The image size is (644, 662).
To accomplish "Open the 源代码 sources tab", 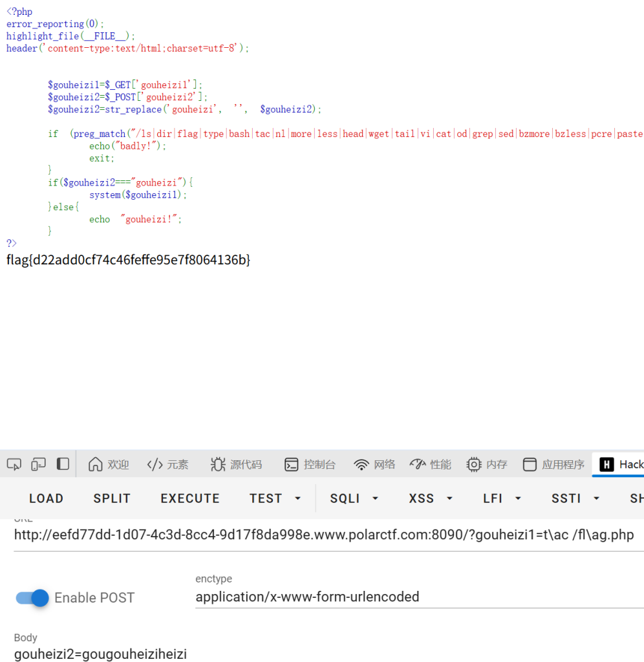I will 236,464.
